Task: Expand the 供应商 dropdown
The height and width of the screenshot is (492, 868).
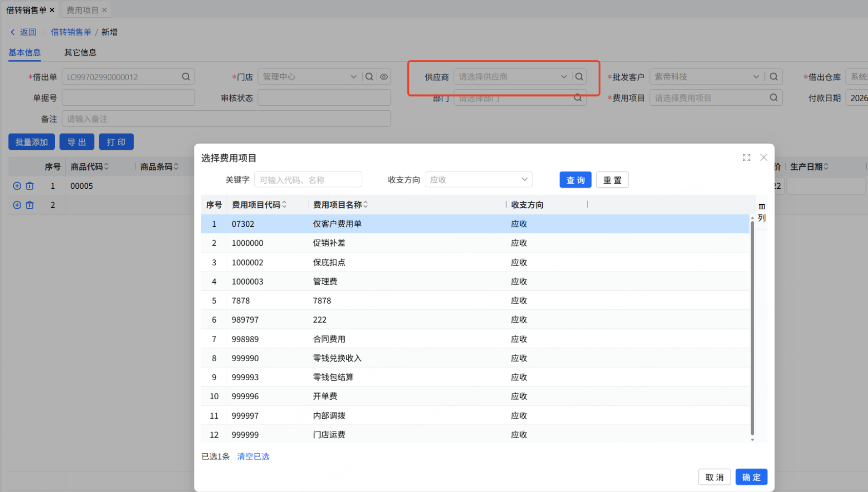Action: 564,76
